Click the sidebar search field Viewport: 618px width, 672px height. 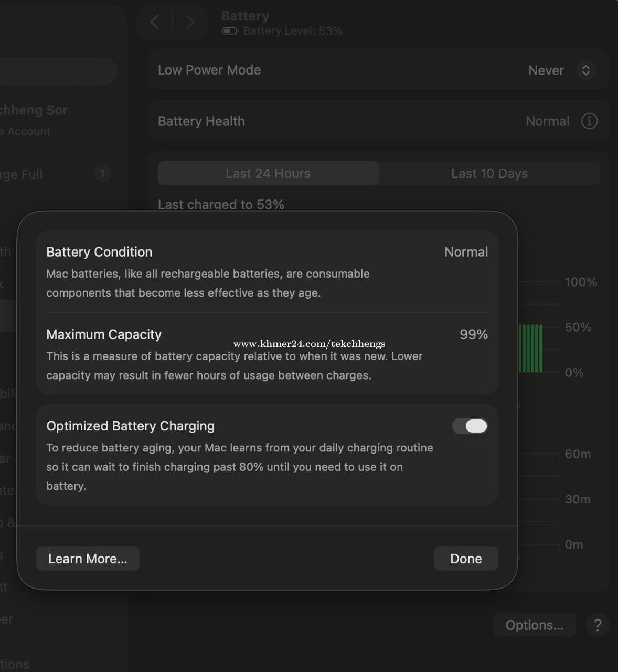pyautogui.click(x=58, y=71)
